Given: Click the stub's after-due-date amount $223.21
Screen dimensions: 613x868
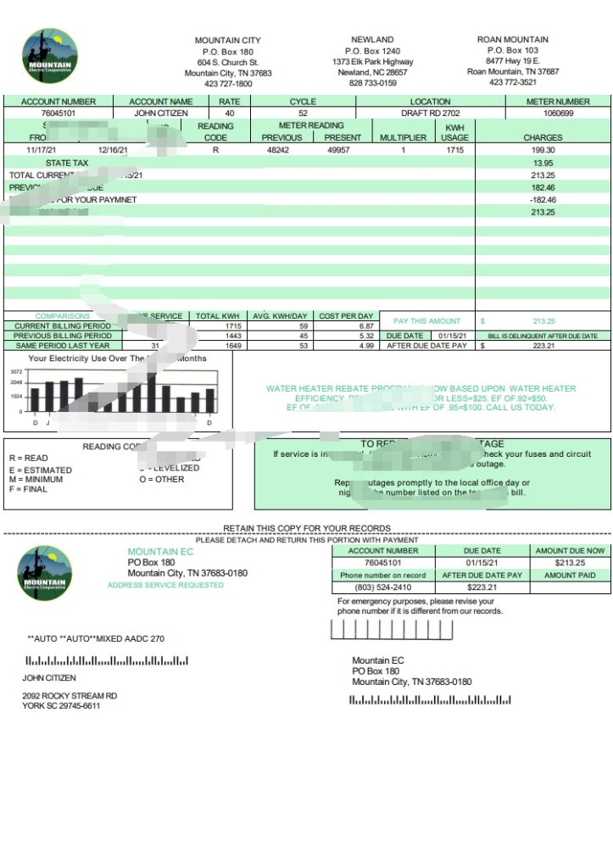Looking at the screenshot, I should [482, 587].
